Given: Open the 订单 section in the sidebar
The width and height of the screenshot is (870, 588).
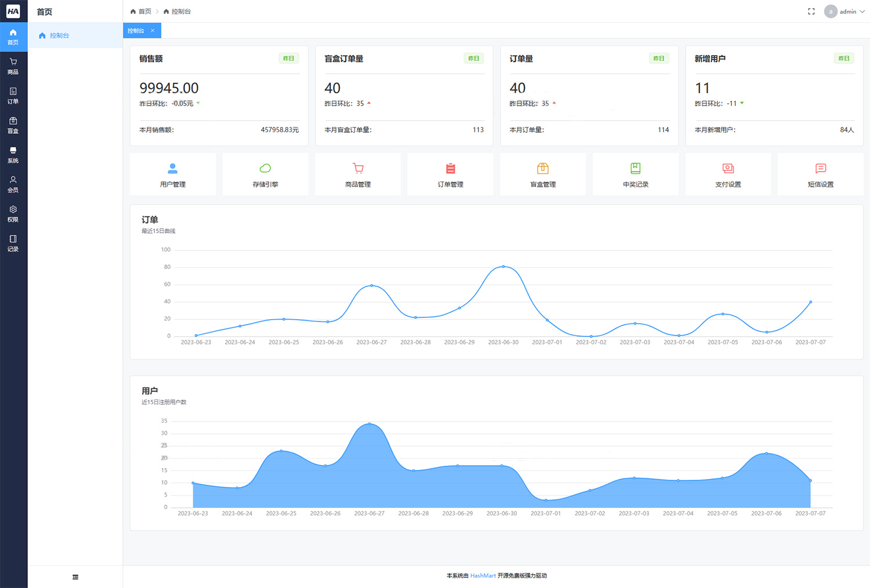Looking at the screenshot, I should tap(13, 96).
